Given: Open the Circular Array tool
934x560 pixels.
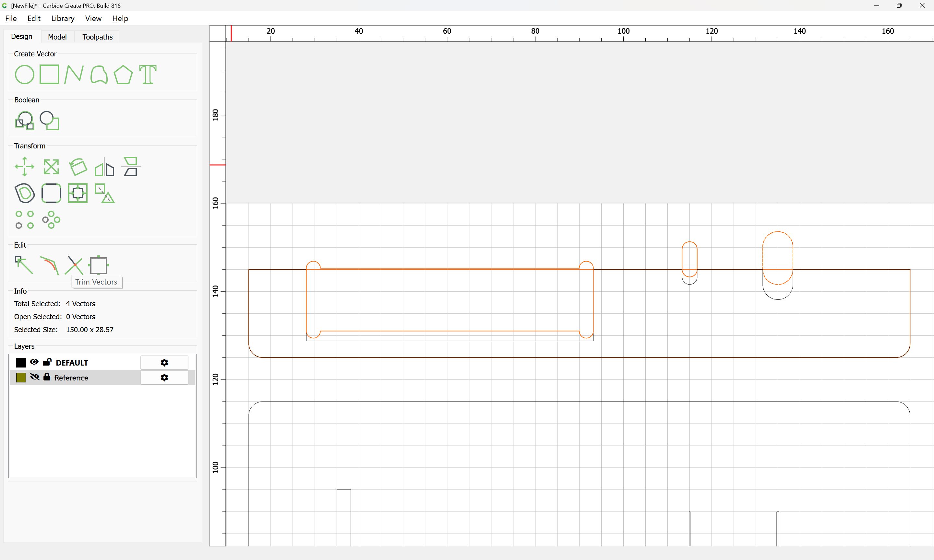Looking at the screenshot, I should pyautogui.click(x=51, y=220).
